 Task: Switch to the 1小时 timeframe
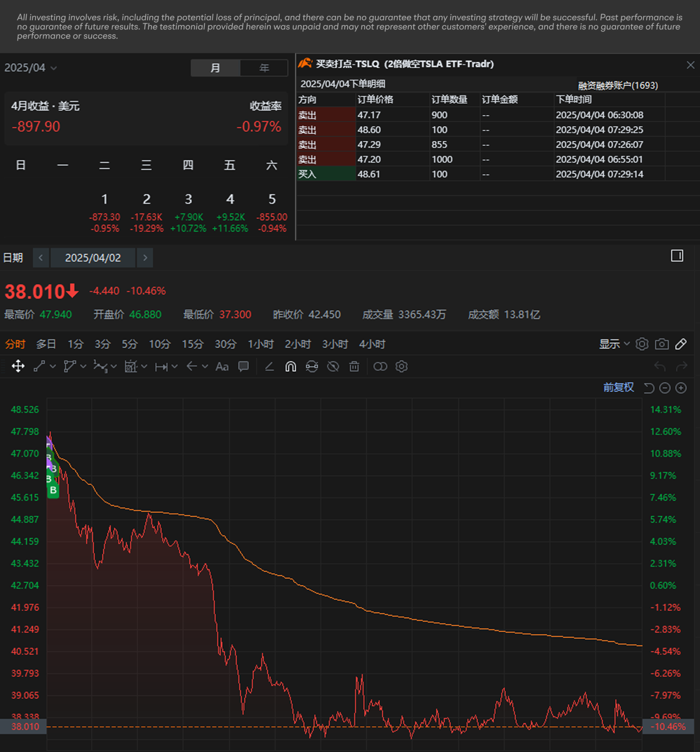tap(261, 344)
